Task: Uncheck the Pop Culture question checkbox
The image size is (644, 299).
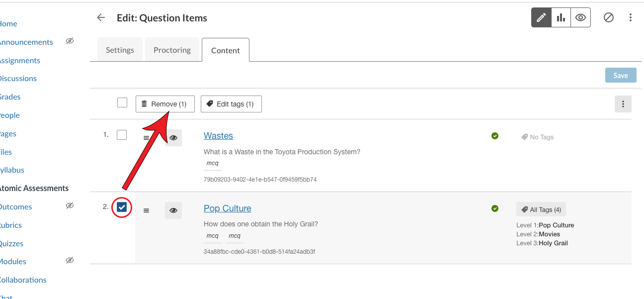Action: pos(122,207)
